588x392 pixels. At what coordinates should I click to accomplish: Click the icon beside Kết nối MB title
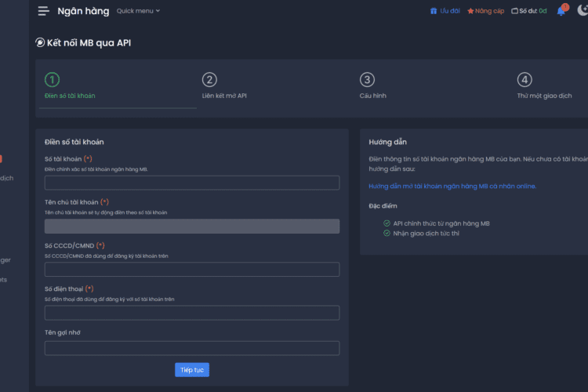[40, 42]
